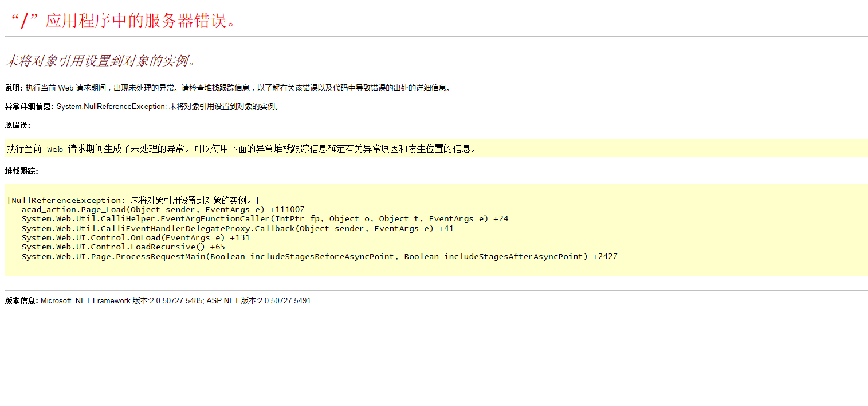
Task: Click the bold 源错误 label
Action: [x=18, y=125]
